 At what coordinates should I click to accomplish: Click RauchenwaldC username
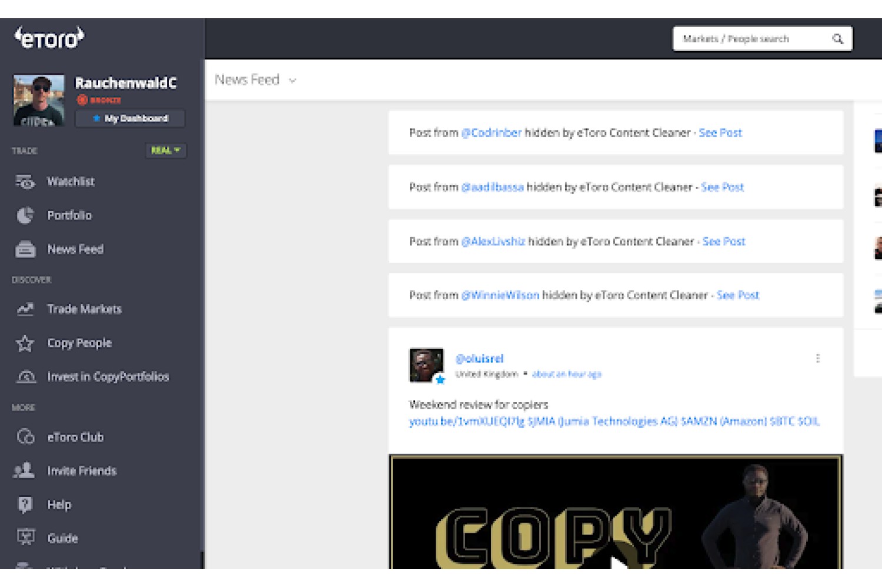tap(126, 83)
